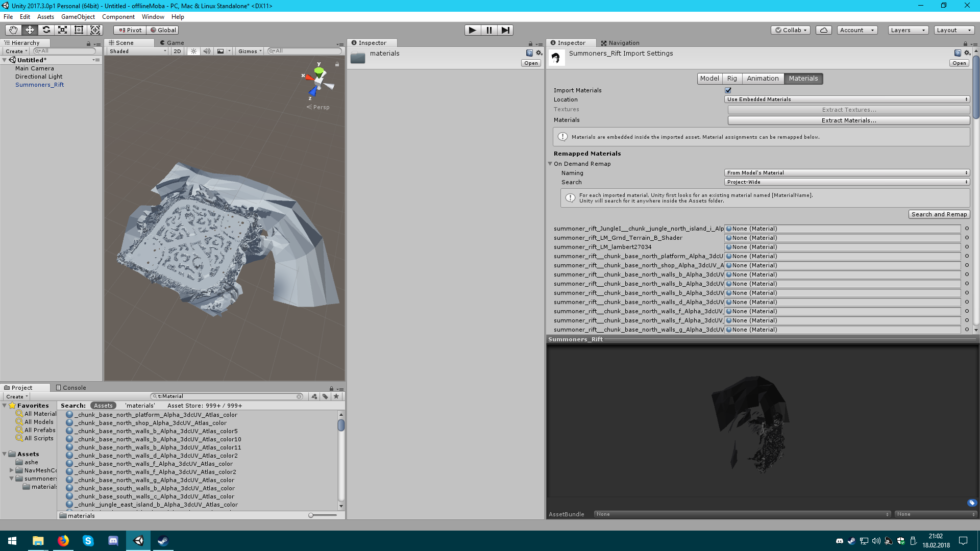Open the GameObject menu
The image size is (980, 551).
78,17
